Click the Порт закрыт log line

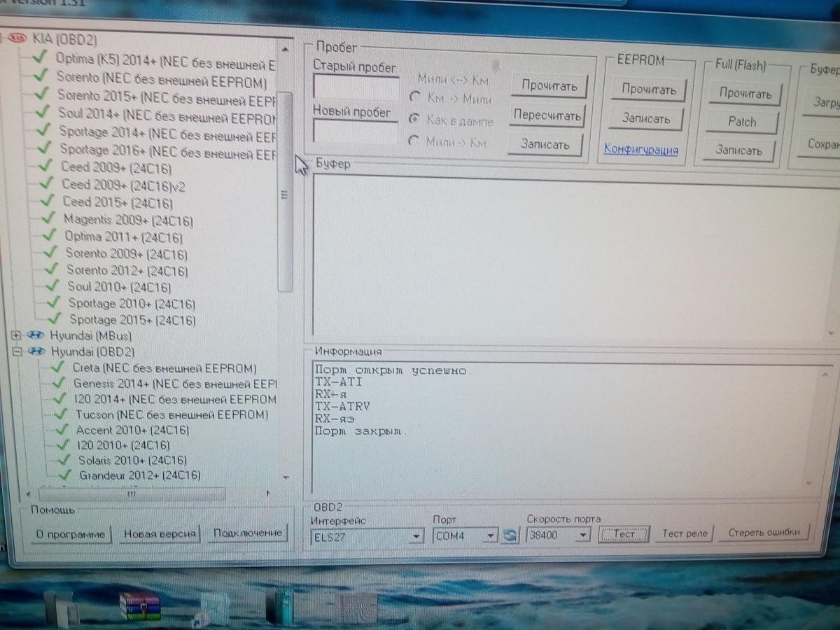tap(360, 430)
